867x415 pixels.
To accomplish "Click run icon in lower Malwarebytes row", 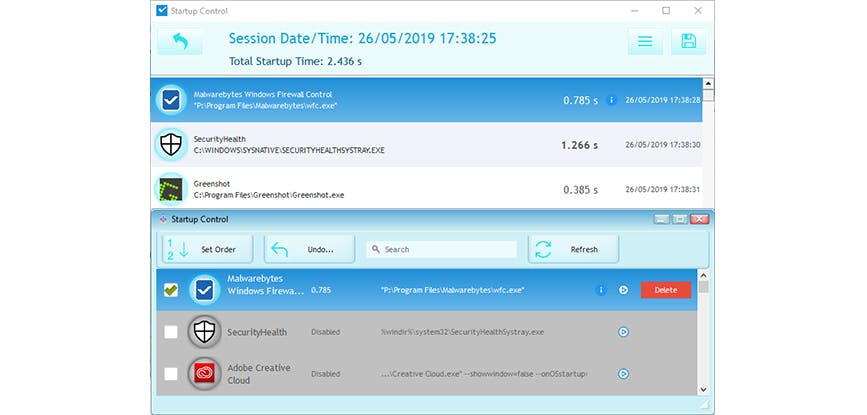I will (x=623, y=290).
